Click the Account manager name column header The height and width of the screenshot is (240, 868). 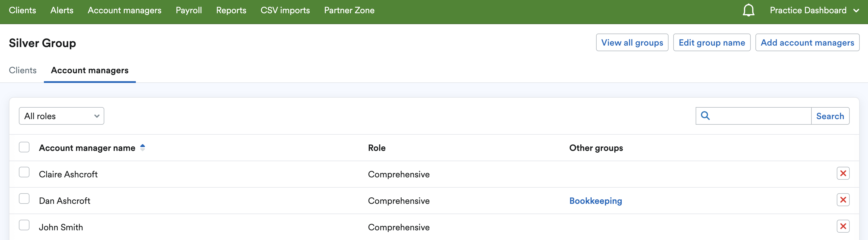[x=87, y=148]
